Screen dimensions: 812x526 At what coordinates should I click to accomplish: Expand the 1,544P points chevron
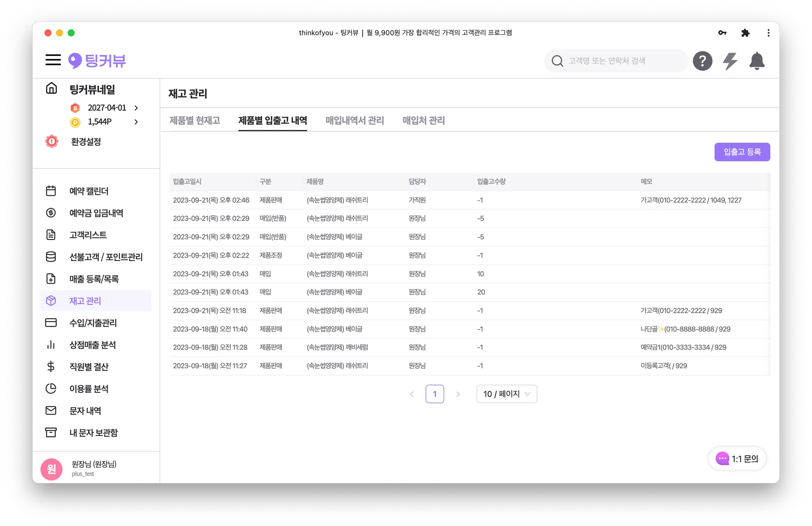pos(136,122)
